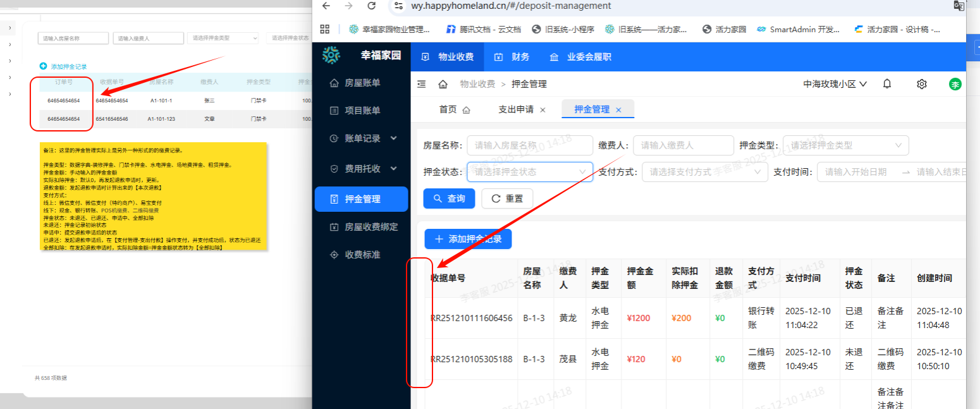Click the notification bell icon
The height and width of the screenshot is (409, 980).
(886, 83)
